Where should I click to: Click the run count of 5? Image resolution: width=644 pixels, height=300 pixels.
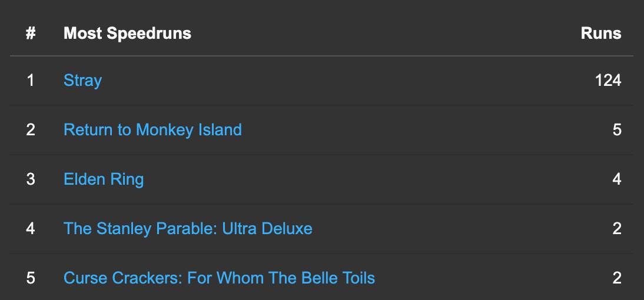point(616,129)
